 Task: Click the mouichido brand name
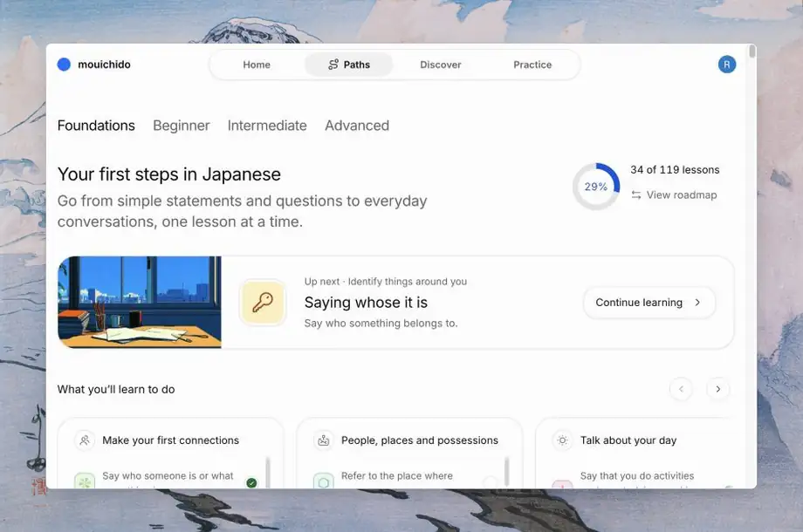tap(104, 65)
